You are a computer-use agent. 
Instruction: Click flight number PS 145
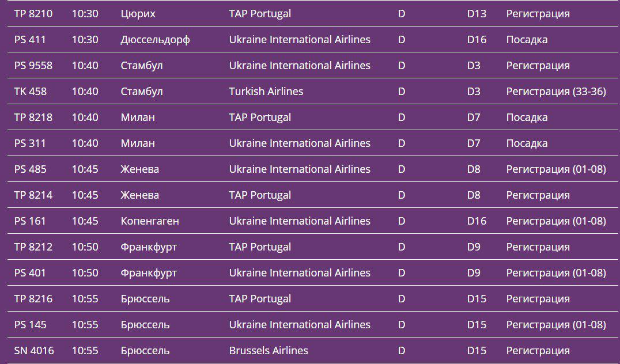(x=30, y=325)
